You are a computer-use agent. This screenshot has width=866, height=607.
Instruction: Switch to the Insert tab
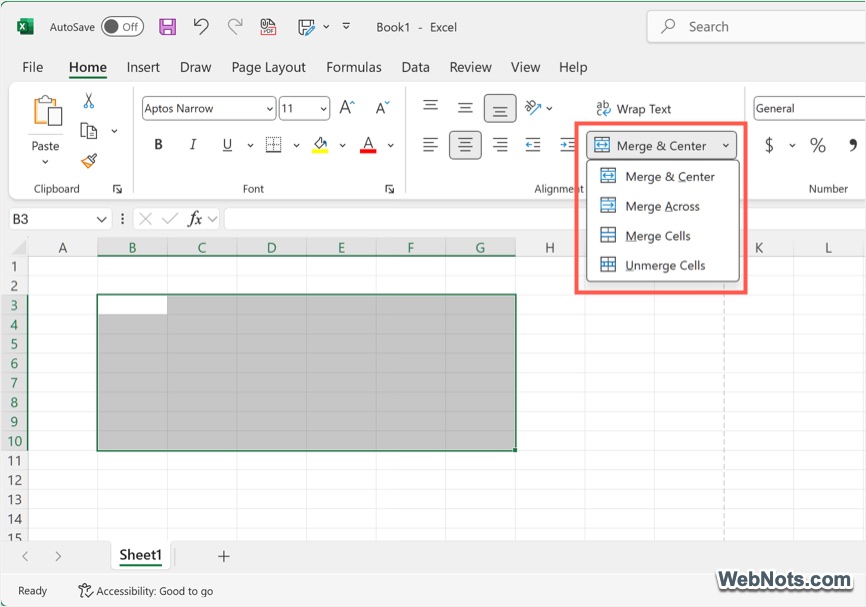tap(143, 67)
